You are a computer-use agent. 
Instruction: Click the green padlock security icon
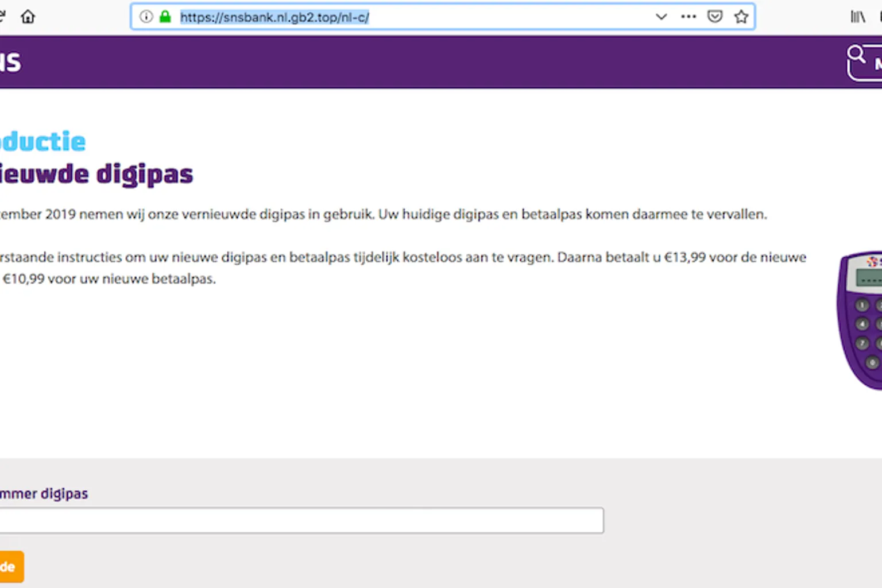pyautogui.click(x=165, y=17)
